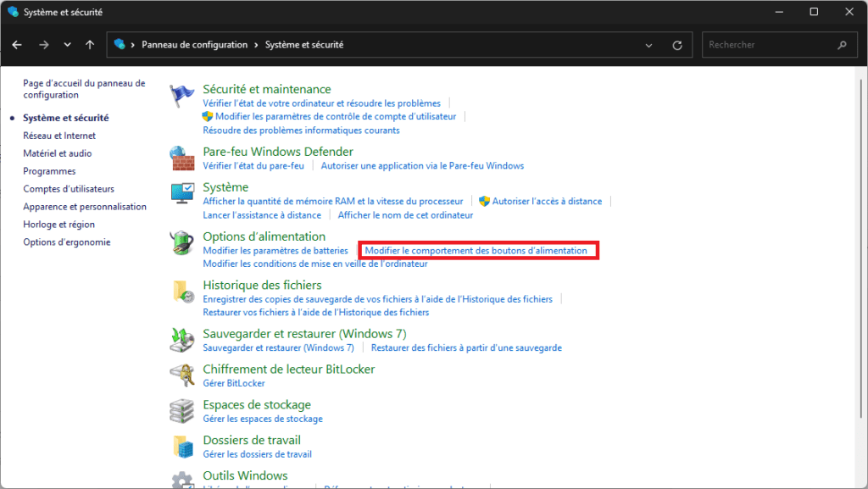Click the Système monitor icon
Viewport: 868px width, 489px height.
pos(182,193)
